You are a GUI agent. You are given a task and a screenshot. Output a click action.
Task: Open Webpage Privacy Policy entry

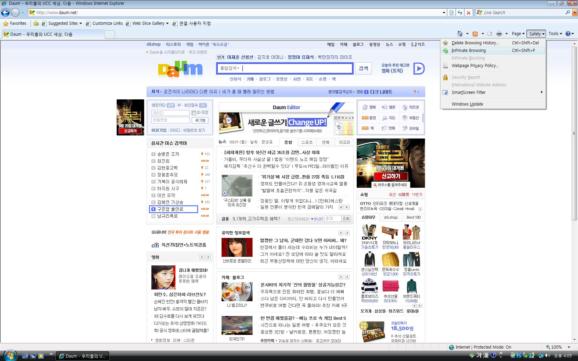tap(494, 66)
